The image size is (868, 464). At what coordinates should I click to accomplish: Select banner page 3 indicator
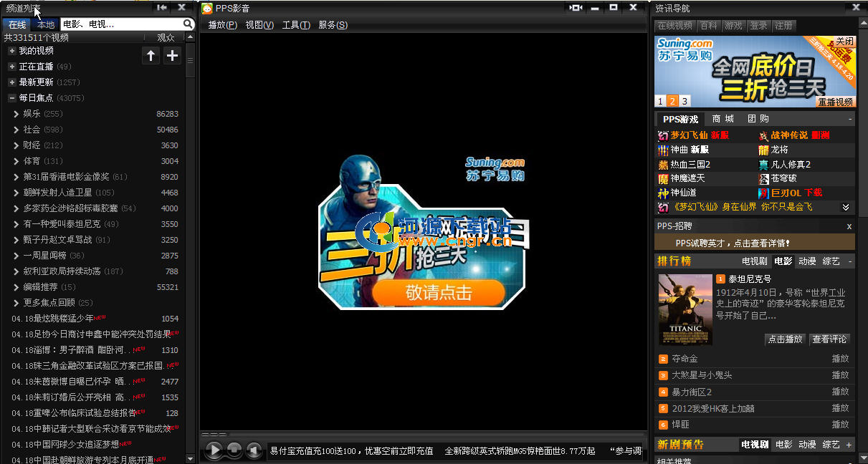pyautogui.click(x=685, y=101)
